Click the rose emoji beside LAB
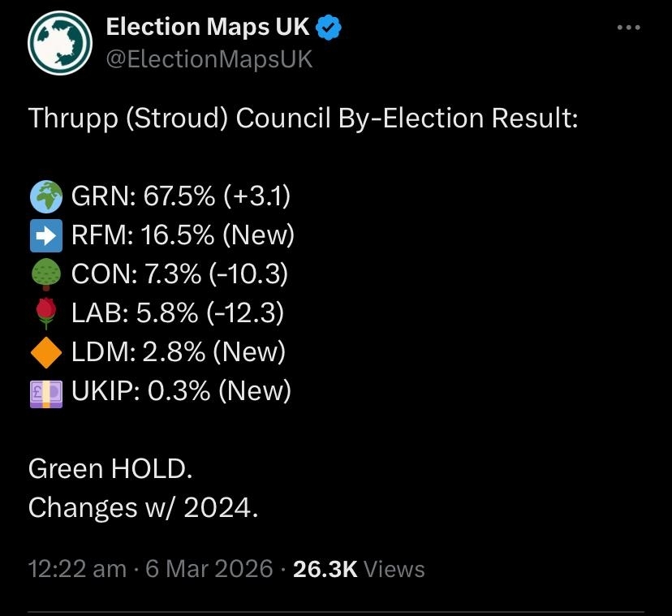The width and height of the screenshot is (672, 616). point(47,313)
